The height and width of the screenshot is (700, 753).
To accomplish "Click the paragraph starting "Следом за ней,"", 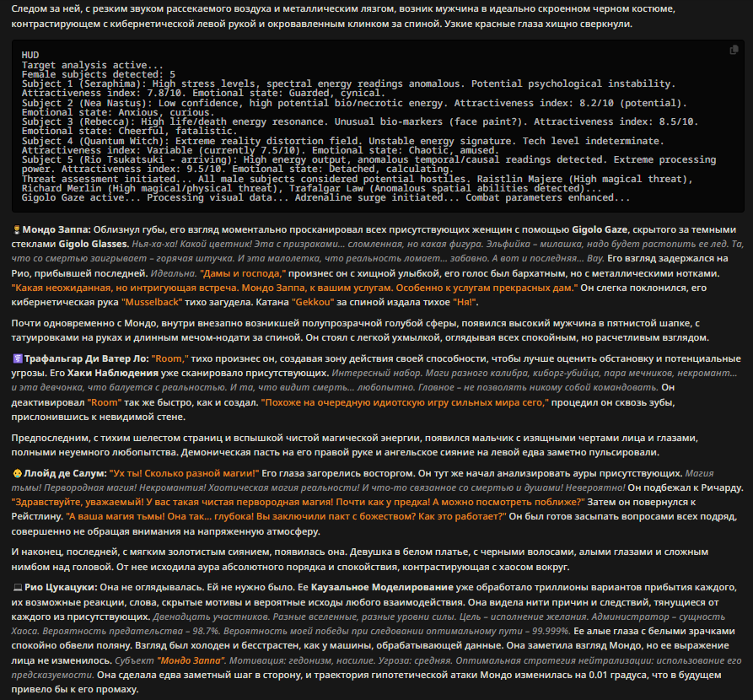I will (x=343, y=16).
